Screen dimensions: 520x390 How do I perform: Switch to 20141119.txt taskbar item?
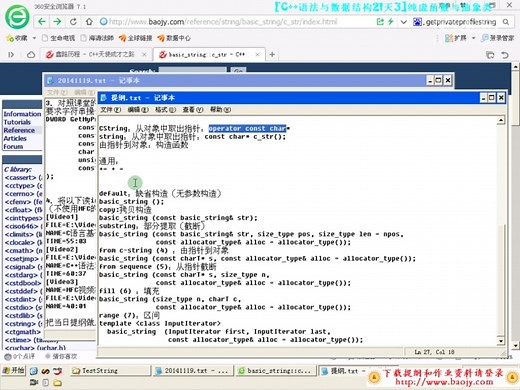pyautogui.click(x=192, y=371)
